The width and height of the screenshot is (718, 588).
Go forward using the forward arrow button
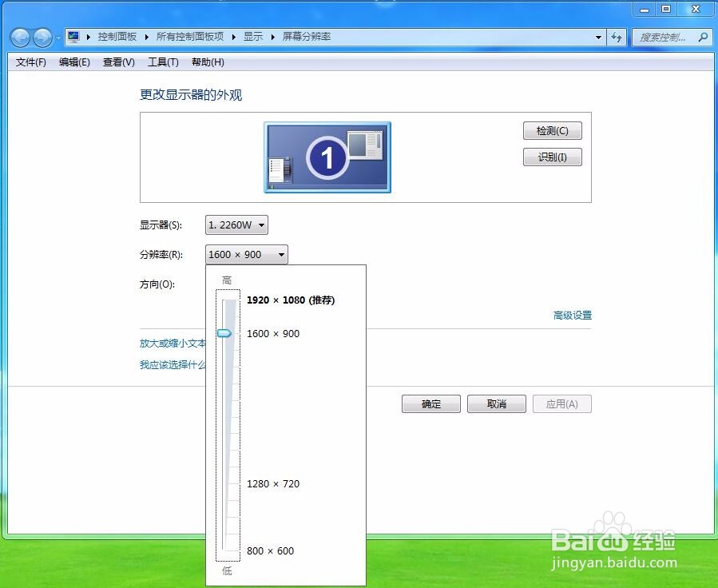(x=42, y=38)
